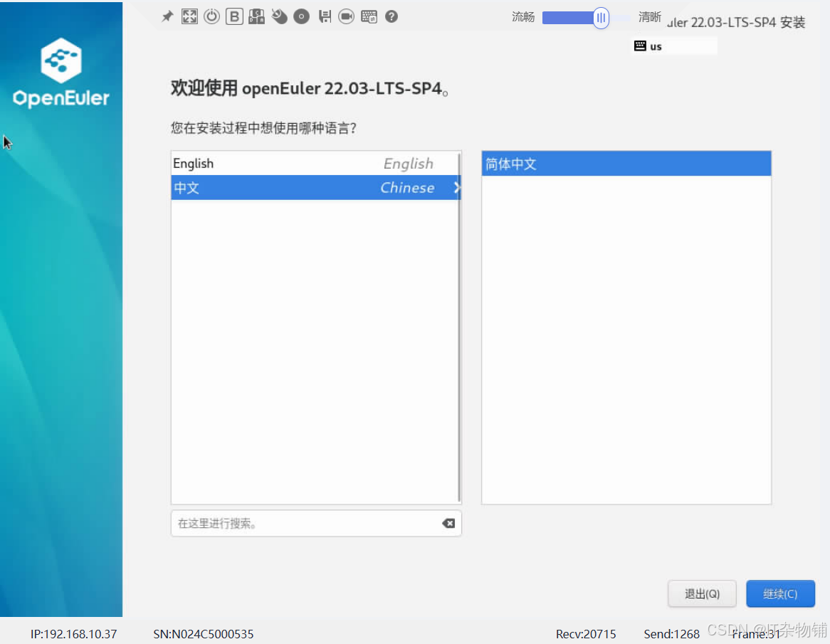The width and height of the screenshot is (830, 644).
Task: Adjust the fluency-clarity quality slider handle
Action: click(601, 18)
